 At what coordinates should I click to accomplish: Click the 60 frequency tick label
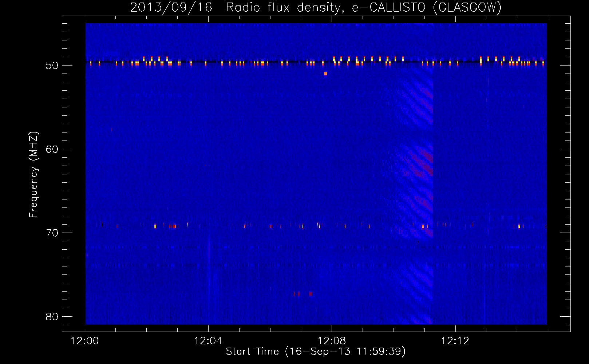52,149
